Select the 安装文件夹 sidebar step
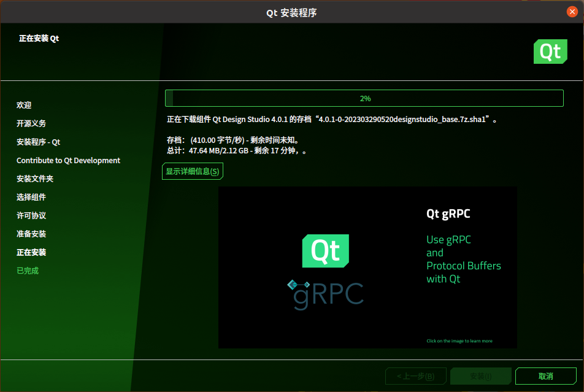 point(35,179)
